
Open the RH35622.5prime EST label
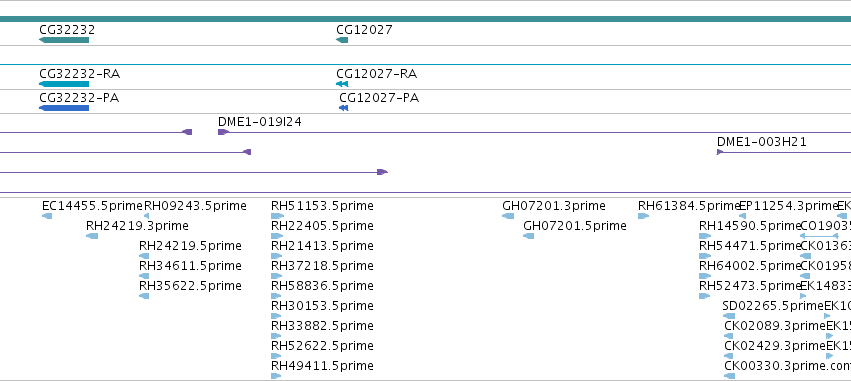[190, 286]
